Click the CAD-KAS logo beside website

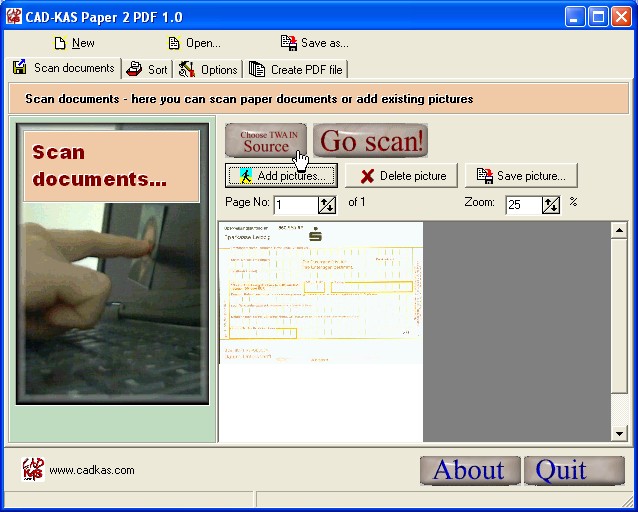click(x=33, y=469)
